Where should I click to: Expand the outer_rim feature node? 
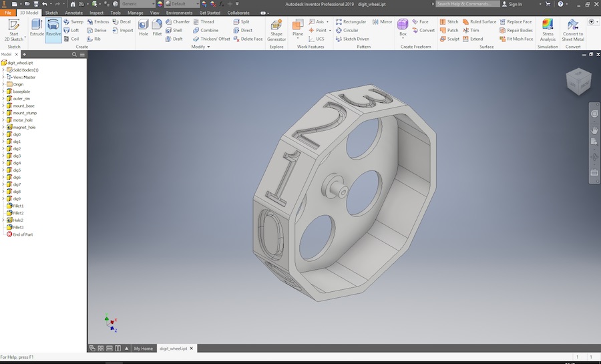click(x=3, y=98)
